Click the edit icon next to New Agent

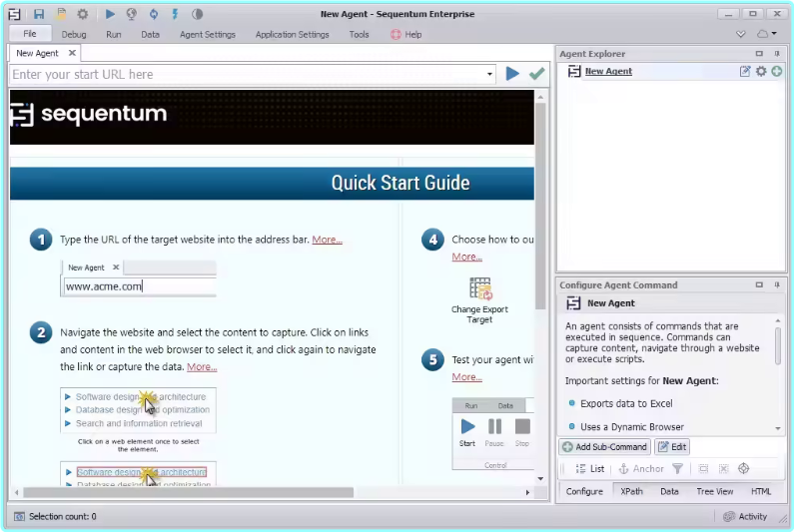(745, 72)
